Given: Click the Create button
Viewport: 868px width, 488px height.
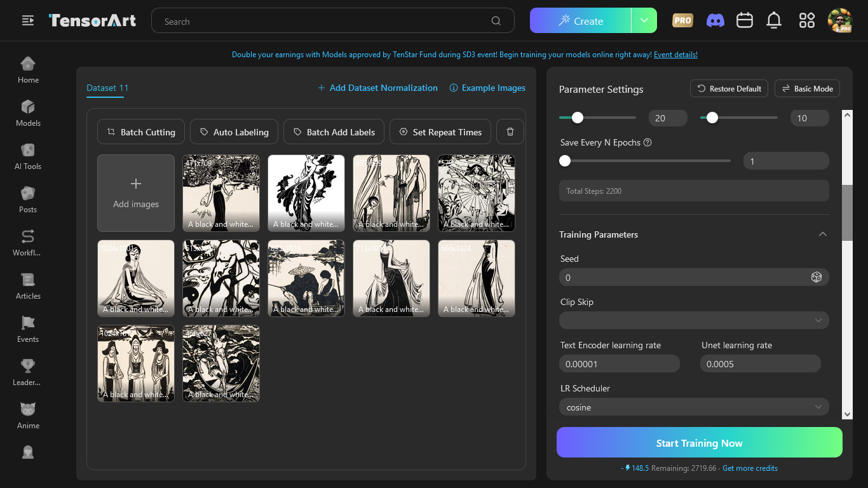Looking at the screenshot, I should [x=581, y=20].
